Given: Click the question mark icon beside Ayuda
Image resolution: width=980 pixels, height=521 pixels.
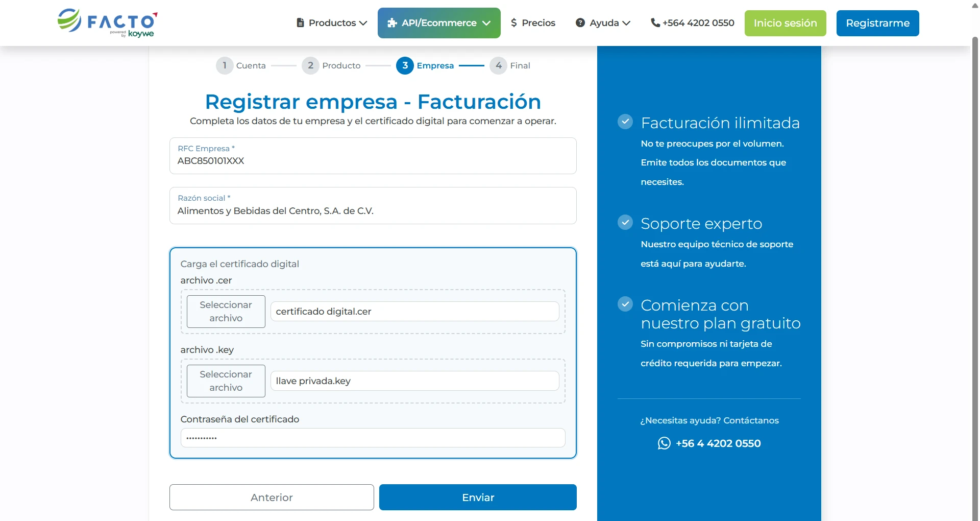Looking at the screenshot, I should pyautogui.click(x=580, y=23).
